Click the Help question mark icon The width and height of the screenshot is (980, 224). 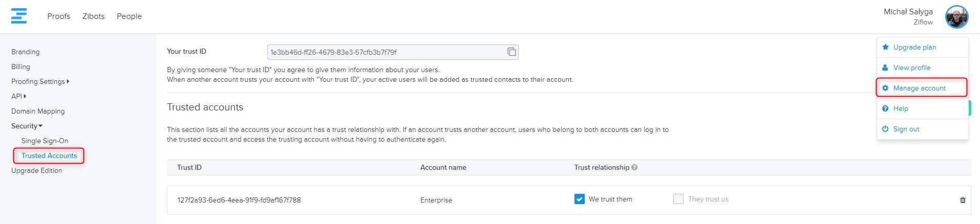885,108
